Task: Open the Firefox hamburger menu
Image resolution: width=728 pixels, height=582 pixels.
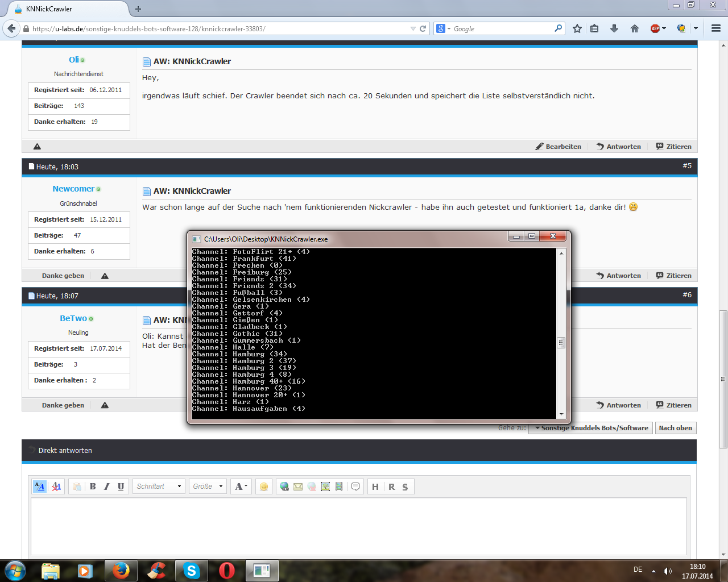Action: tap(716, 28)
